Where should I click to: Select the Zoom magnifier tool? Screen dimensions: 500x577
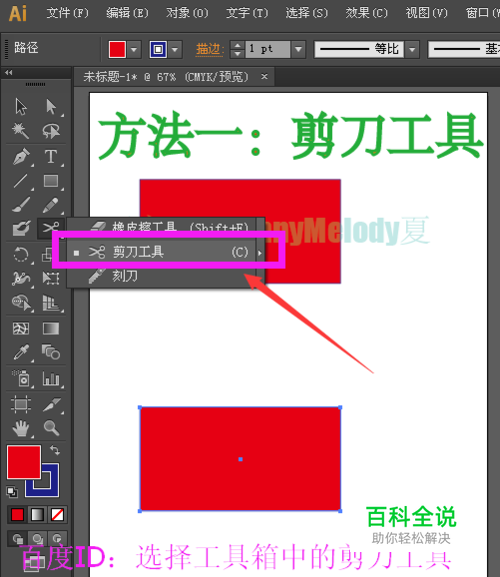[51, 428]
